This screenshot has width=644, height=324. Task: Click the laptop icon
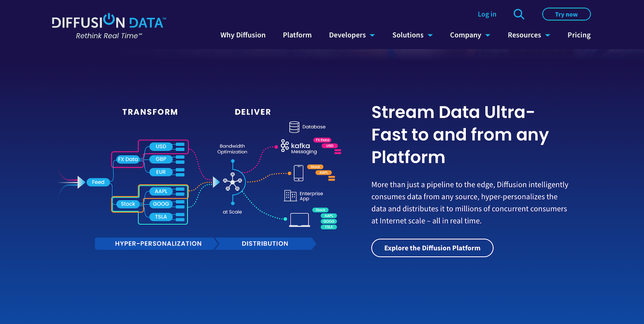(x=300, y=220)
